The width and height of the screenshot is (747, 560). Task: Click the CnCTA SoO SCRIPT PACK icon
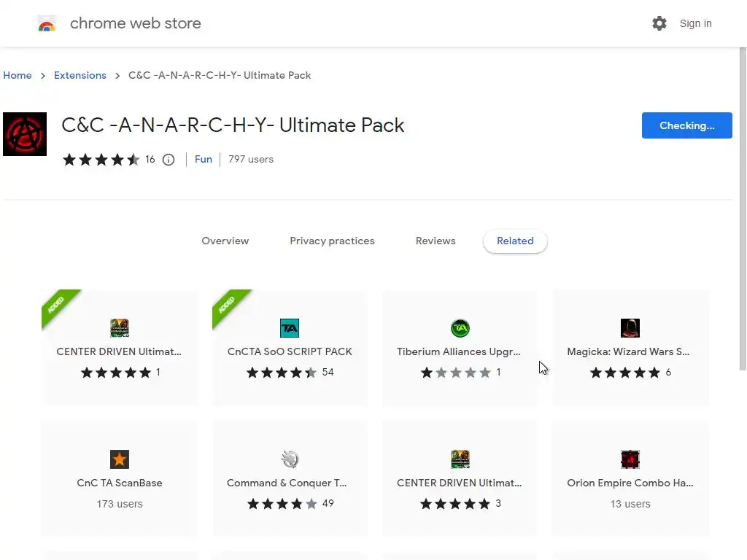pyautogui.click(x=290, y=328)
